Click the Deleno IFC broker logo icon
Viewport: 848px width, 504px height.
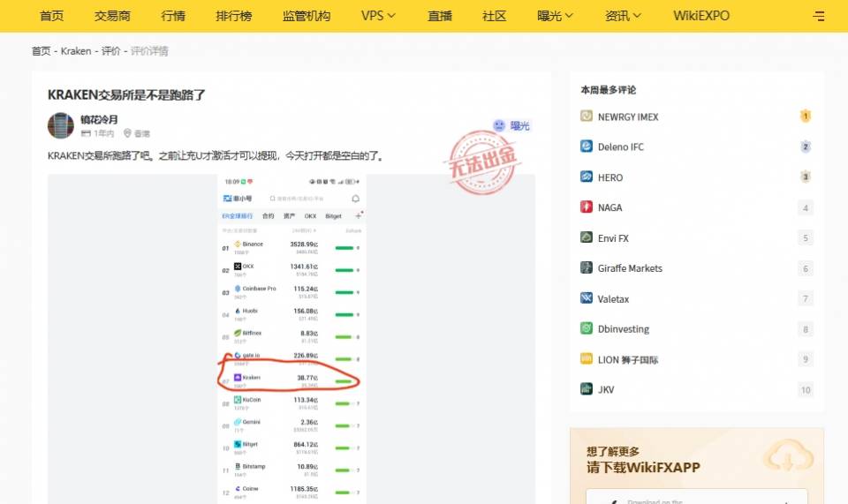pos(587,147)
